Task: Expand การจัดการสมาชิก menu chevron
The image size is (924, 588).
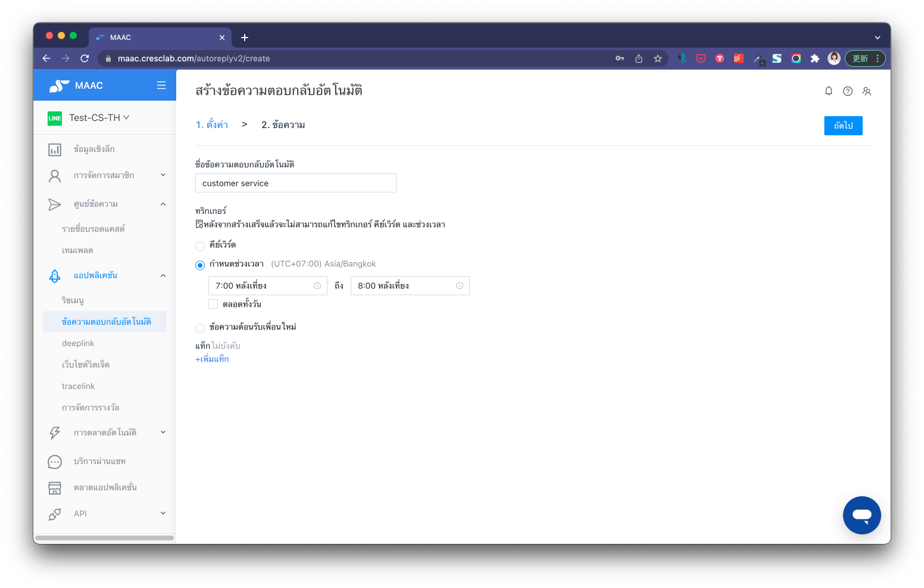Action: coord(163,175)
